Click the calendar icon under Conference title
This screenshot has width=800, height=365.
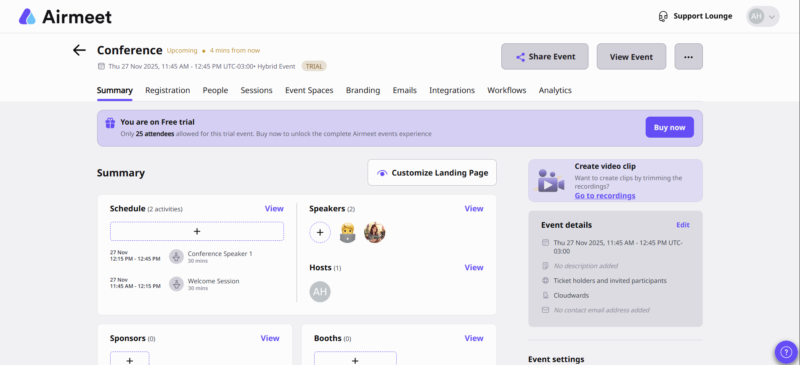pos(101,66)
